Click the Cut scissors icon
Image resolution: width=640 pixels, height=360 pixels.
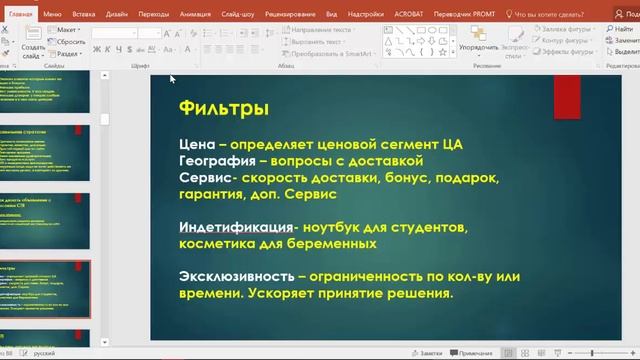5,29
